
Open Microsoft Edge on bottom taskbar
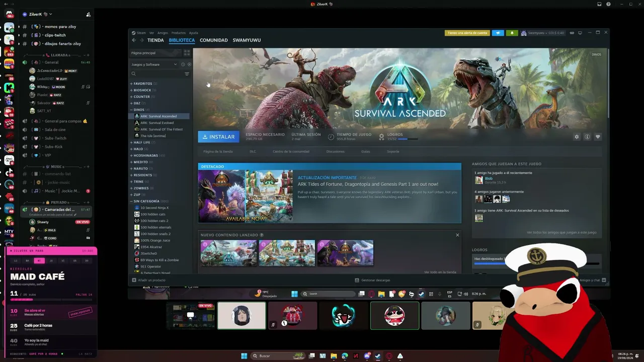[x=345, y=356]
